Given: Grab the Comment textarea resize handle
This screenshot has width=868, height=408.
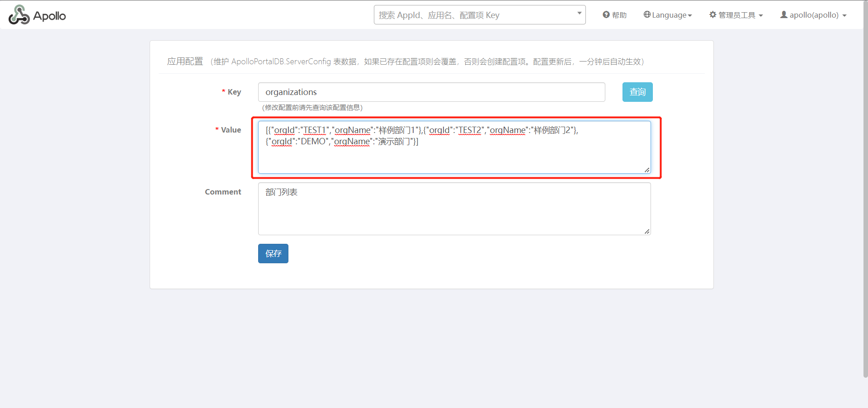Looking at the screenshot, I should [647, 232].
